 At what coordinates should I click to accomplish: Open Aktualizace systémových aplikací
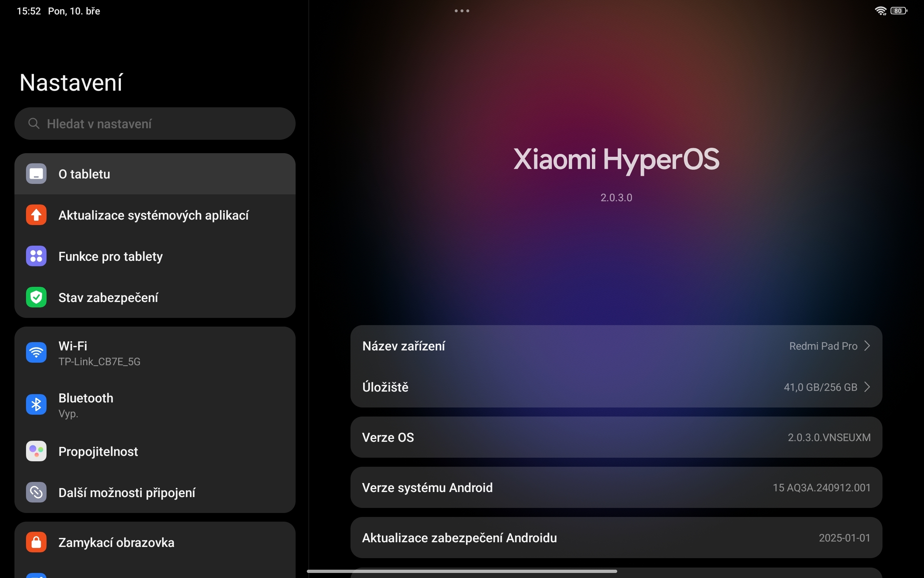pyautogui.click(x=155, y=215)
